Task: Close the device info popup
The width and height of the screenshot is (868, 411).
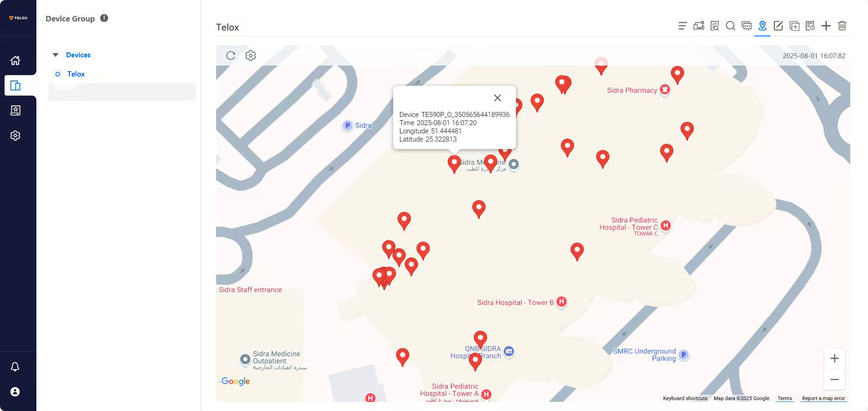Action: tap(498, 98)
